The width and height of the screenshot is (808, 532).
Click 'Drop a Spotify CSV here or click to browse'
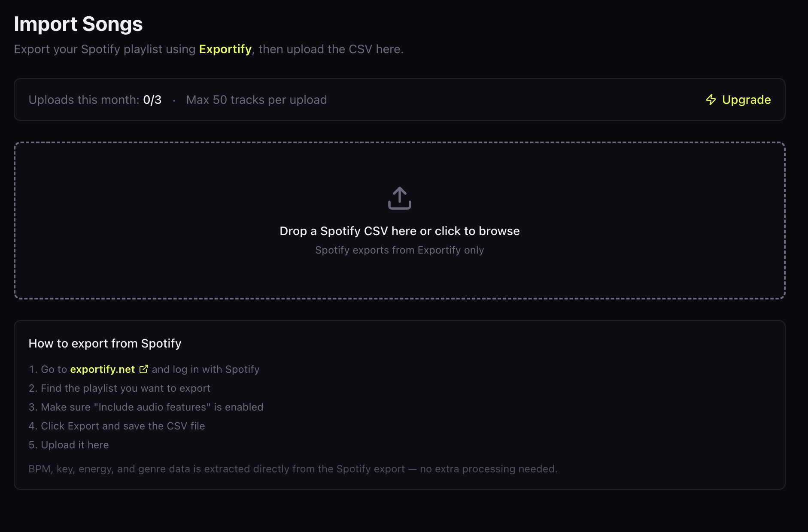[x=399, y=231]
